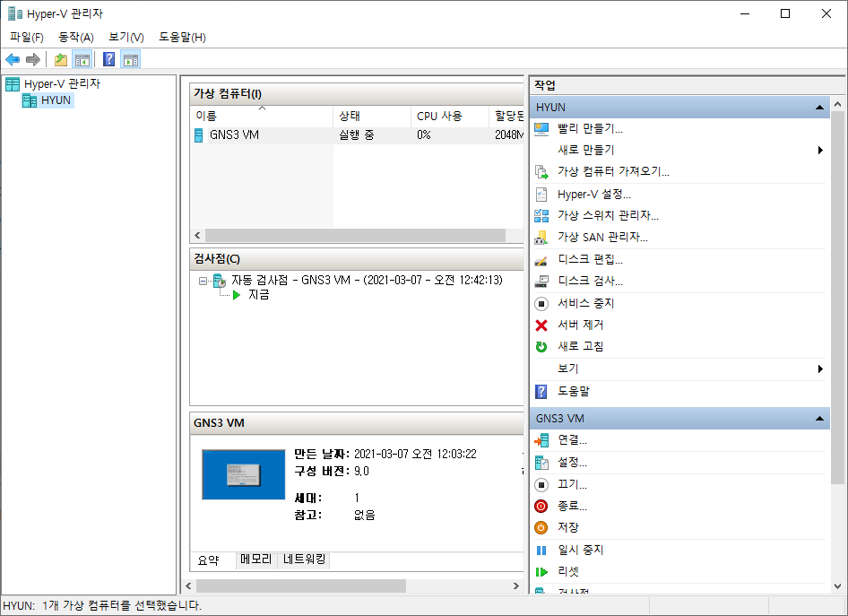This screenshot has width=848, height=616.
Task: Click the red 종료 shutdown icon
Action: pos(541,507)
